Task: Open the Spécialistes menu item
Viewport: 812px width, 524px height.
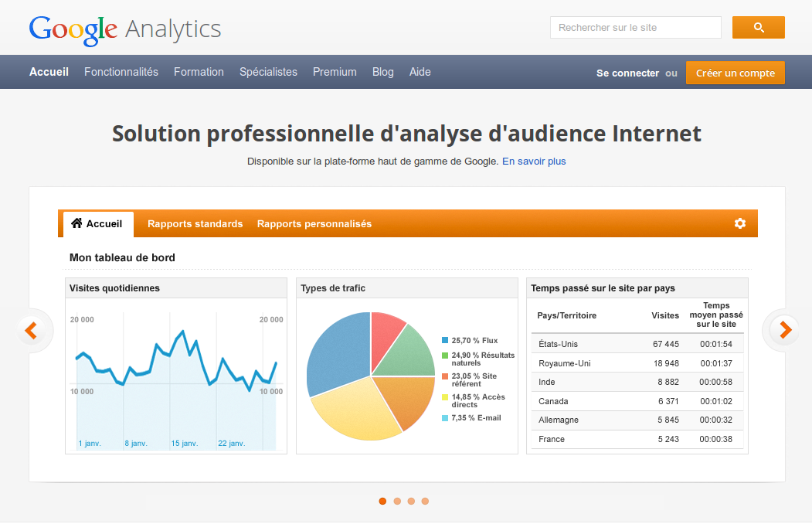Action: pos(268,72)
